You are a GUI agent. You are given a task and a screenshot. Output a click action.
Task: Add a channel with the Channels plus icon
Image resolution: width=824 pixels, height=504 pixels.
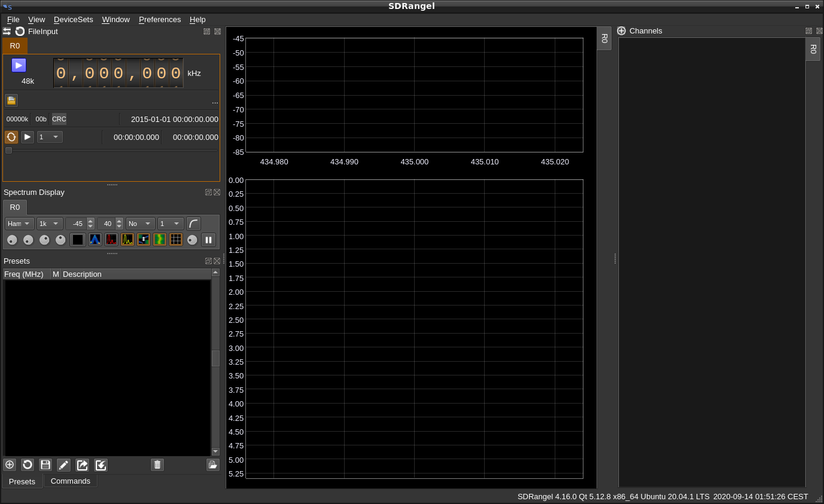[x=622, y=30]
